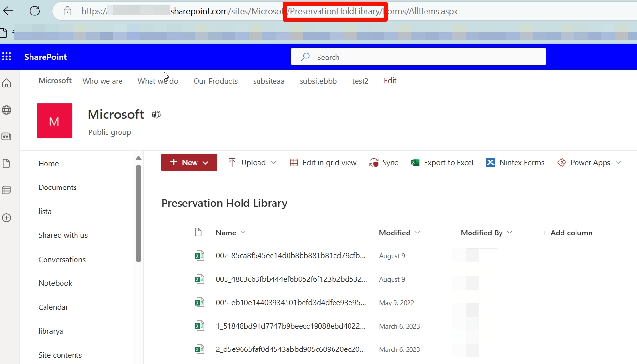Viewport: 637px width, 364px height.
Task: Click the Public group label
Action: tap(109, 132)
